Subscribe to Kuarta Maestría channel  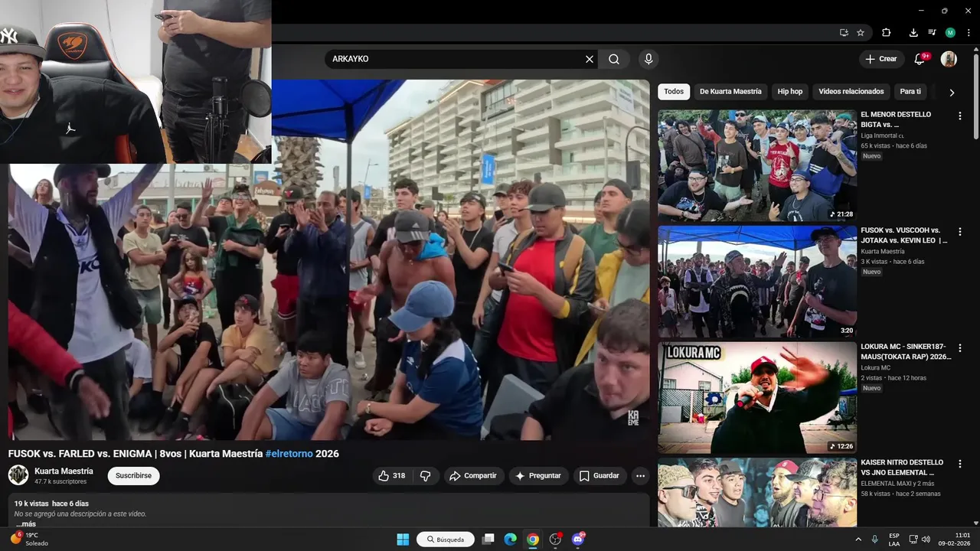click(133, 476)
